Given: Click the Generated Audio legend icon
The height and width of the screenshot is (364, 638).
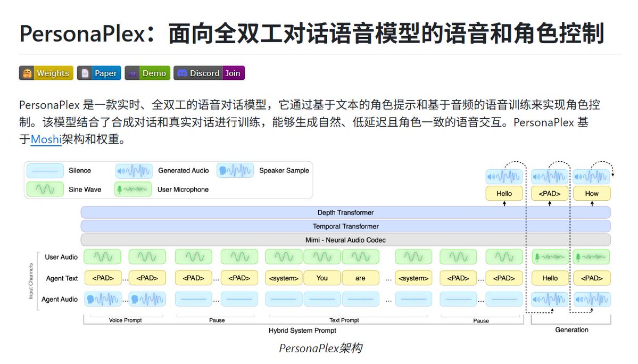Looking at the screenshot, I should 134,171.
